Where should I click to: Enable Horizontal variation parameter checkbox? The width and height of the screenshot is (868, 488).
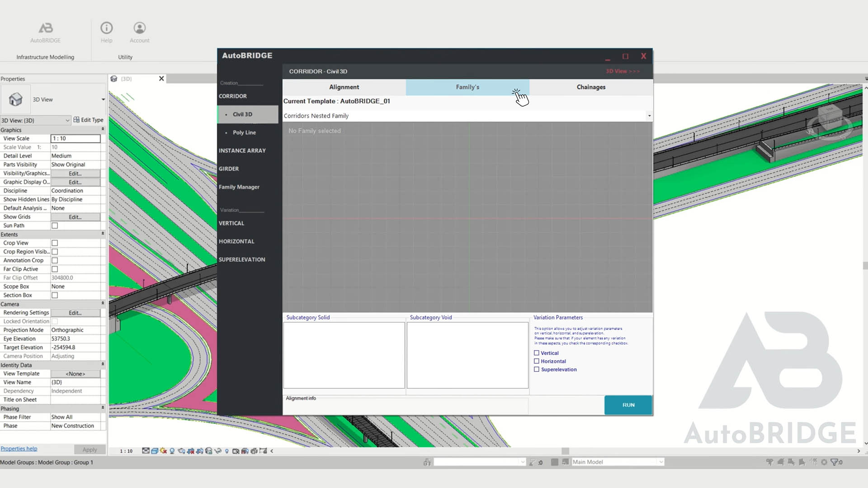(537, 361)
